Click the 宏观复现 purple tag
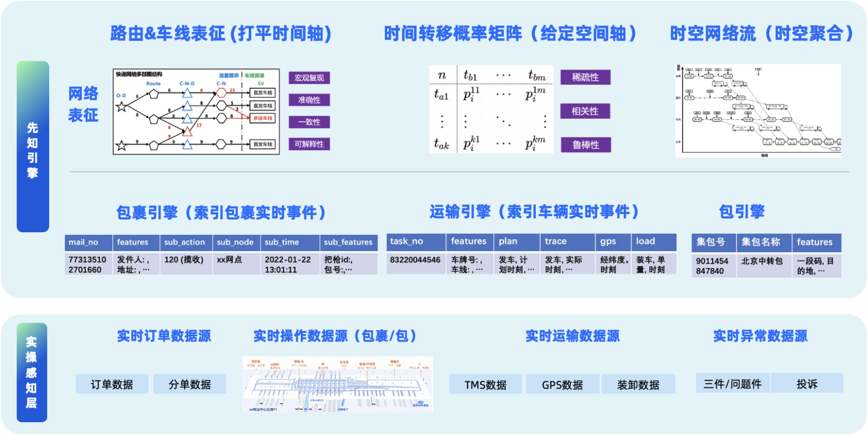The image size is (868, 435). (x=309, y=78)
